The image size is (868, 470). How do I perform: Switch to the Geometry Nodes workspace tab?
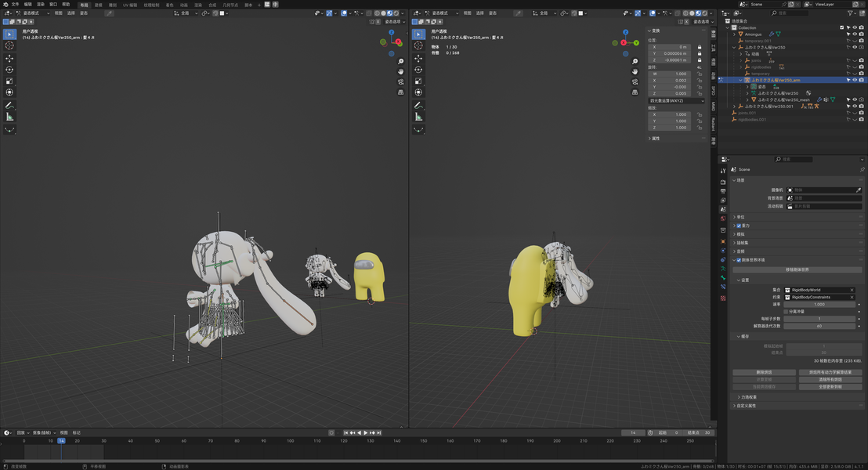pyautogui.click(x=230, y=5)
